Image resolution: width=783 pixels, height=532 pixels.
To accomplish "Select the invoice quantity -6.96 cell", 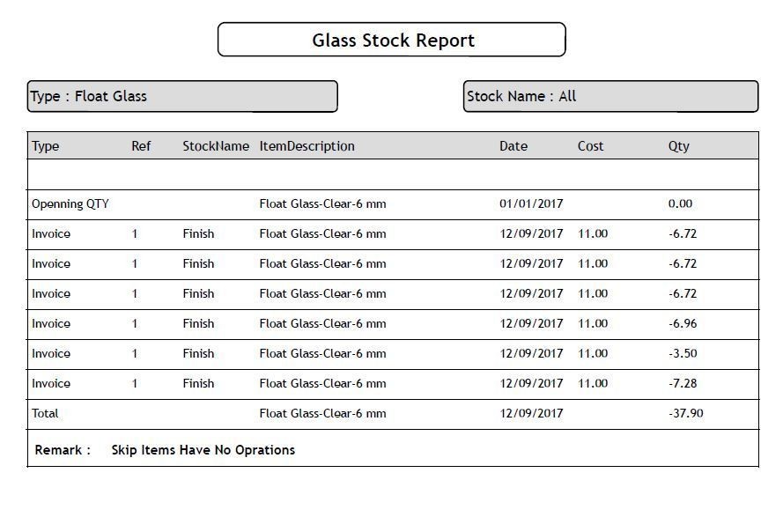I will coord(683,324).
